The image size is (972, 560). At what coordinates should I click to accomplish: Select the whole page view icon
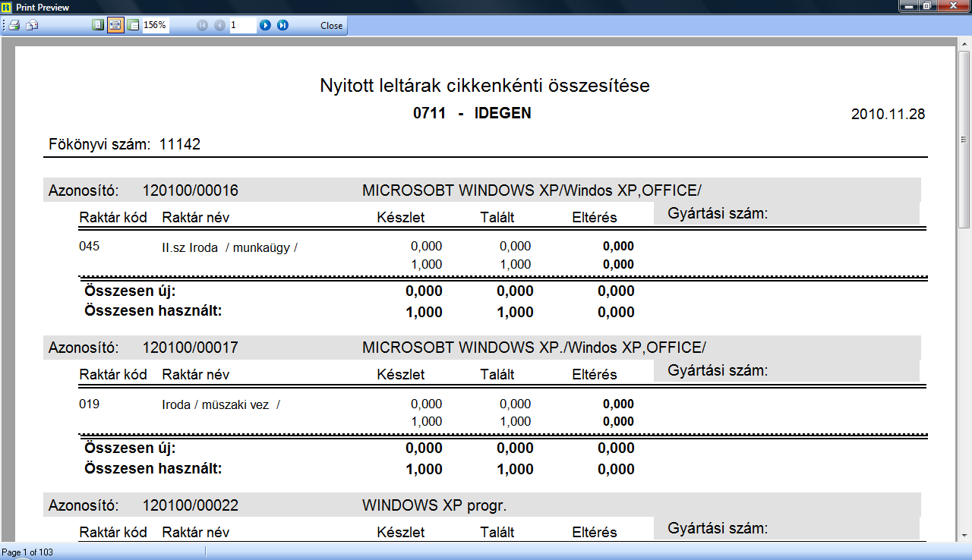[x=97, y=25]
